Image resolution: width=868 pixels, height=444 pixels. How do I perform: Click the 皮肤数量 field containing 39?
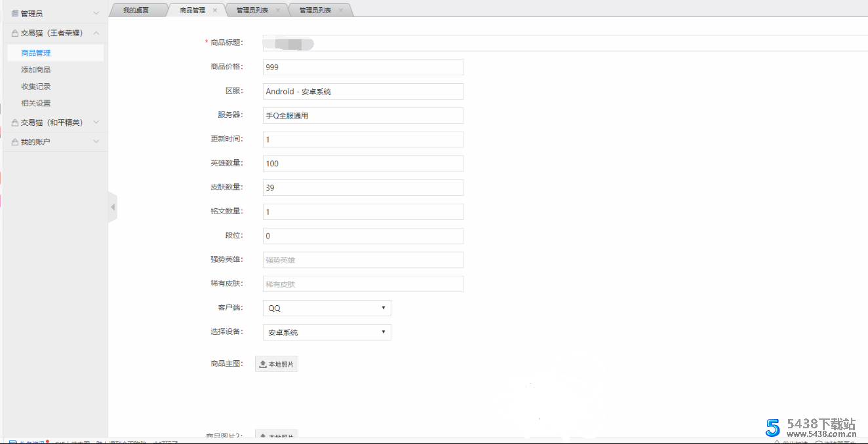[363, 188]
